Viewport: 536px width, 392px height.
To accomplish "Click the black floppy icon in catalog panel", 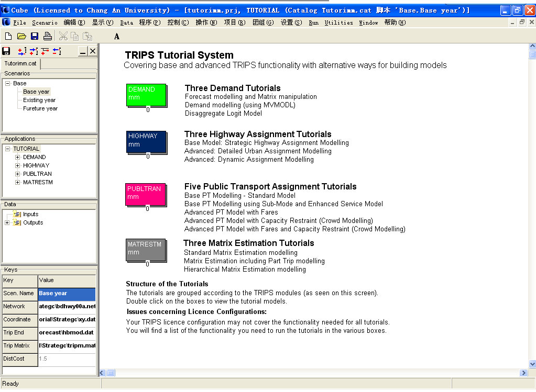I will pos(6,51).
